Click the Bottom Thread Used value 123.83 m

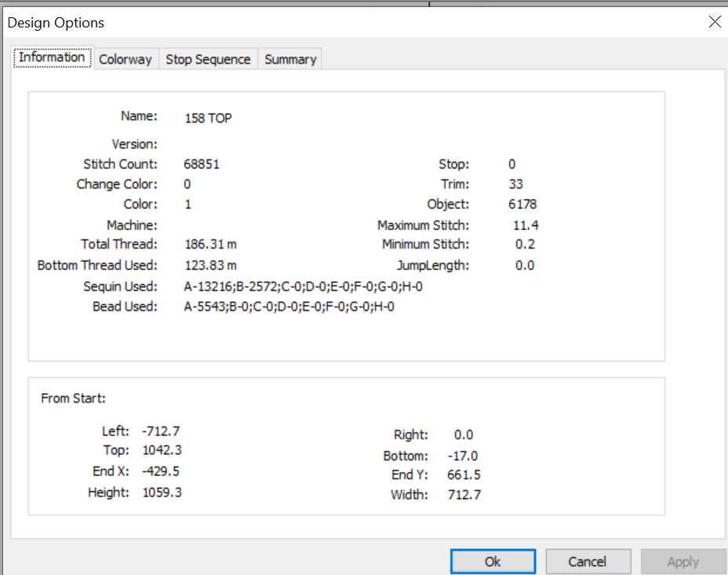tap(210, 265)
